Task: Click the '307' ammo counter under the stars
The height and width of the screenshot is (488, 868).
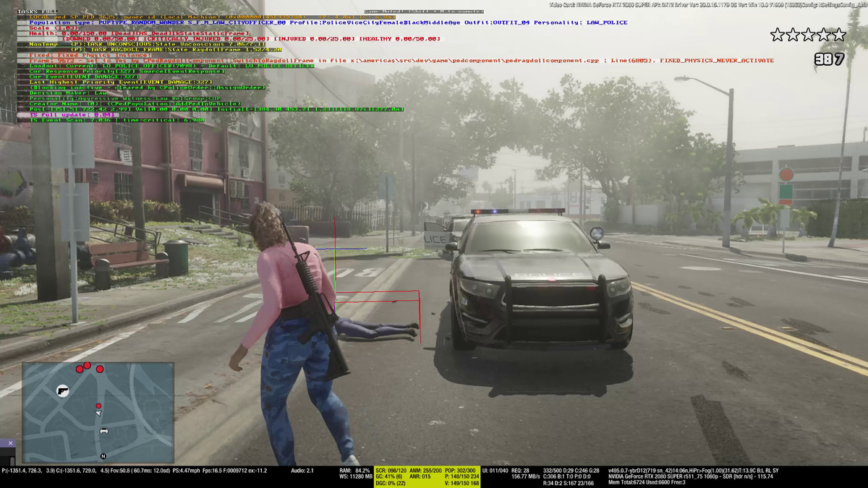Action: [830, 60]
